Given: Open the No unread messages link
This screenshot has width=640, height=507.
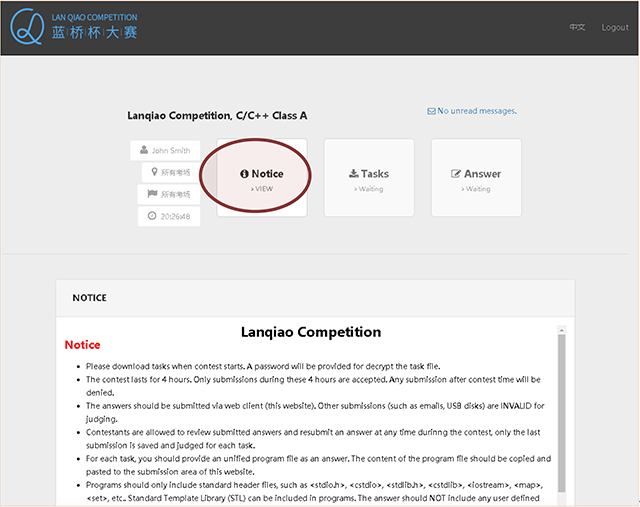Looking at the screenshot, I should (477, 111).
